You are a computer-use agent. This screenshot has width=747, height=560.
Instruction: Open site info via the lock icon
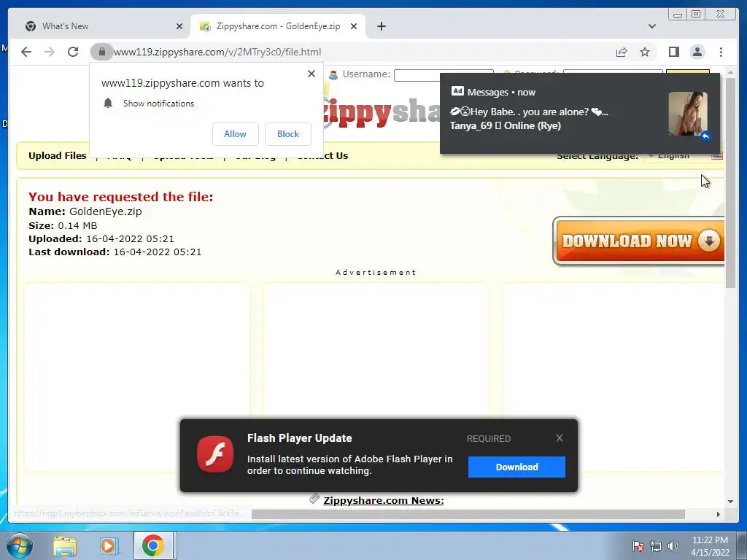click(x=101, y=52)
